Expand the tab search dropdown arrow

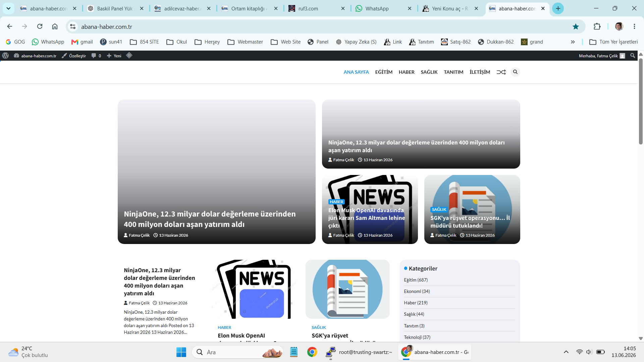tap(8, 9)
